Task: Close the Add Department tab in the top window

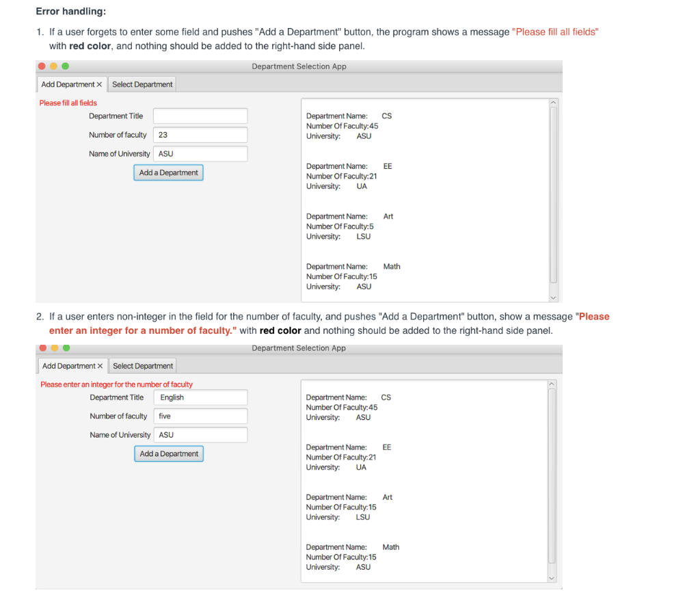Action: 99,84
